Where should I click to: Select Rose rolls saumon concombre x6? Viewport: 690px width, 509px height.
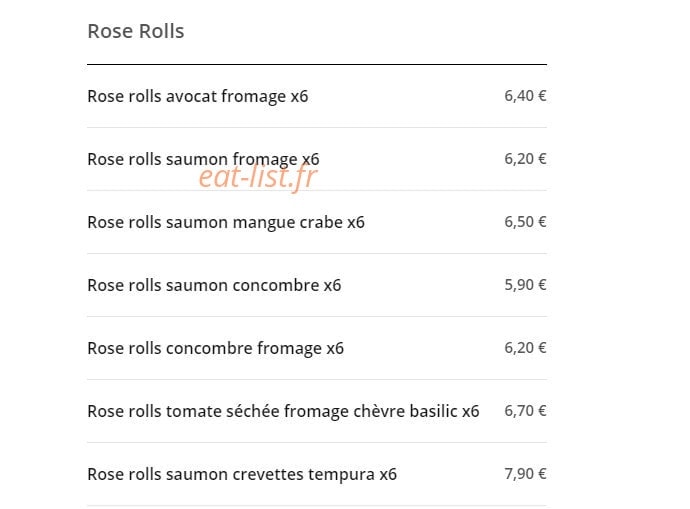click(214, 285)
